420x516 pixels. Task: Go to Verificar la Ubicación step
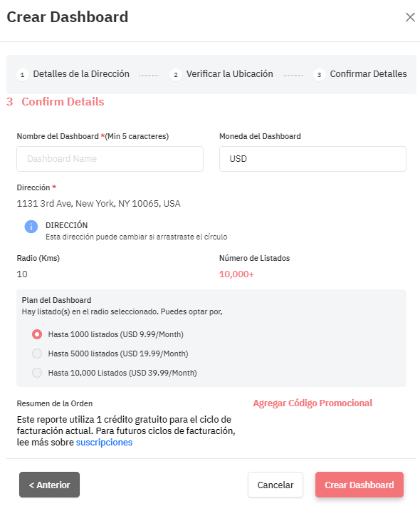point(229,73)
